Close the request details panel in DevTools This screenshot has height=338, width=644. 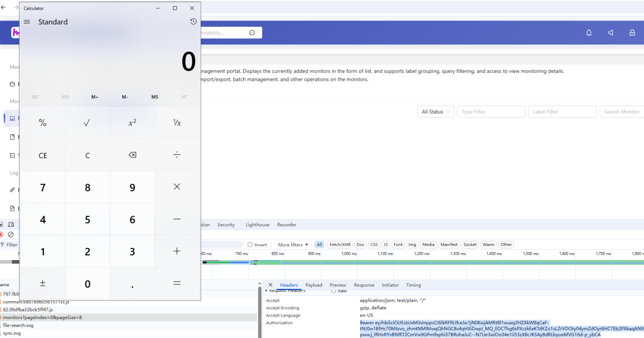point(270,285)
